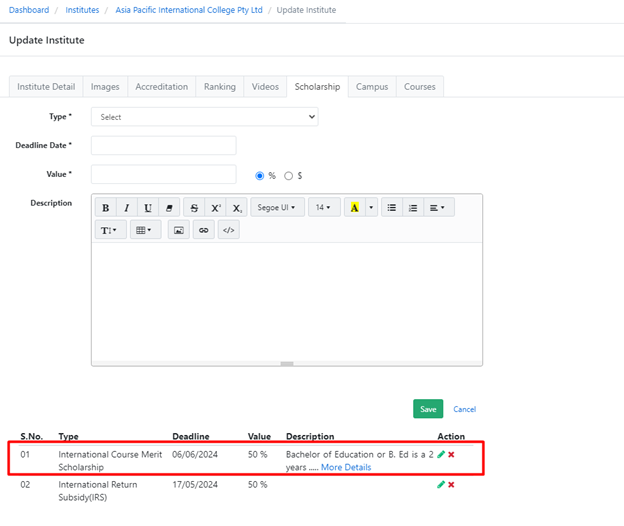Image resolution: width=624 pixels, height=526 pixels.
Task: Open the Accreditation tab
Action: [x=162, y=87]
